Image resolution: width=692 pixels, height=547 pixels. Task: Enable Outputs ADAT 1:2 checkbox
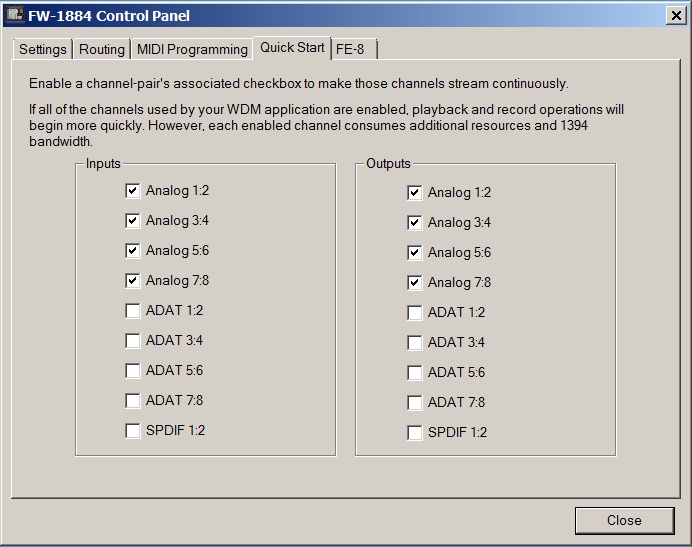[x=414, y=313]
